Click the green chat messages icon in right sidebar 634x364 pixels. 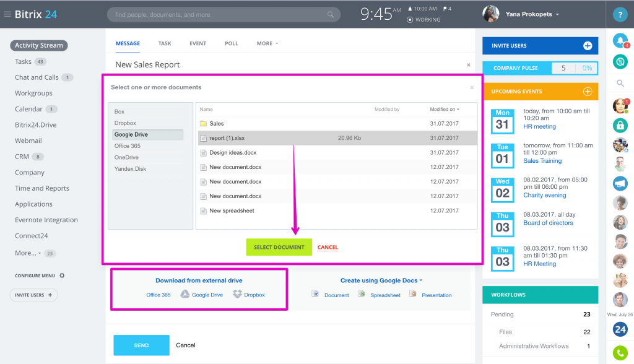620,62
